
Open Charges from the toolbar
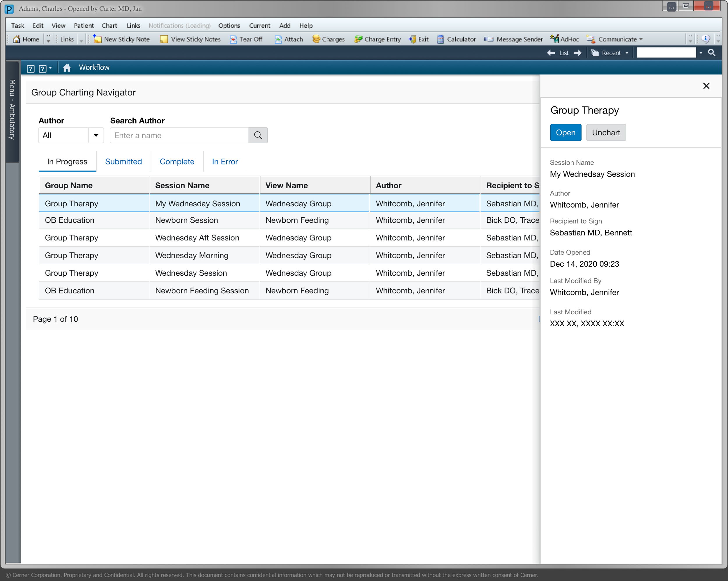[x=328, y=39]
